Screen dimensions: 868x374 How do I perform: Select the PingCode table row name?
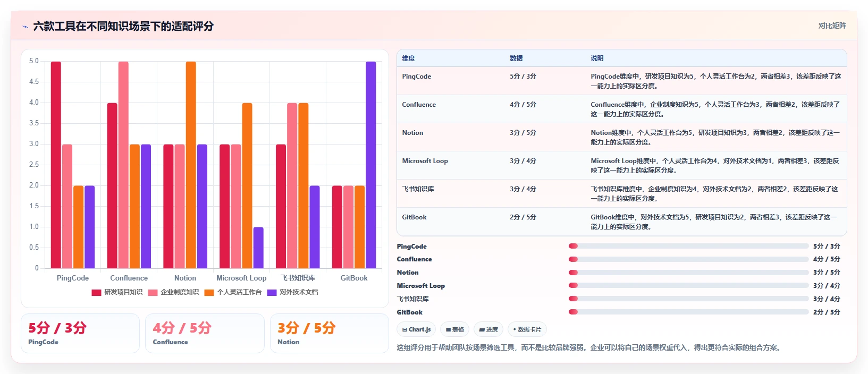[417, 76]
